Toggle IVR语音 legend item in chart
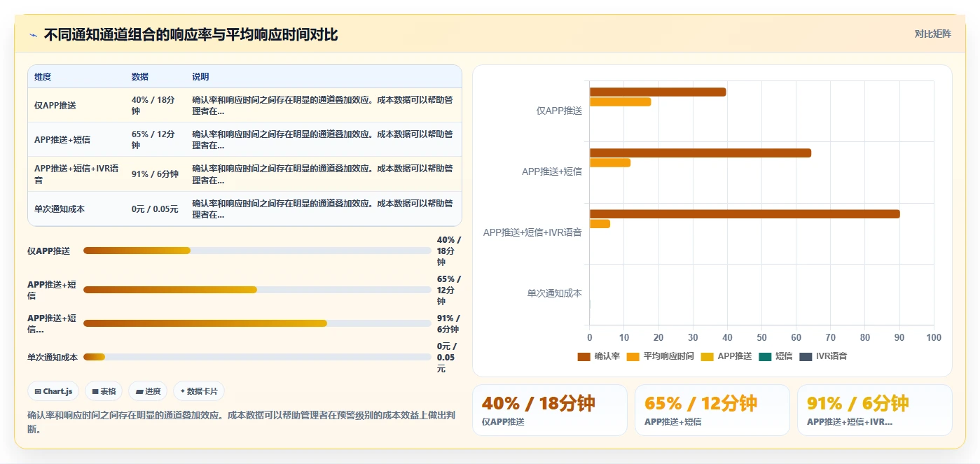The height and width of the screenshot is (464, 980). tap(823, 356)
